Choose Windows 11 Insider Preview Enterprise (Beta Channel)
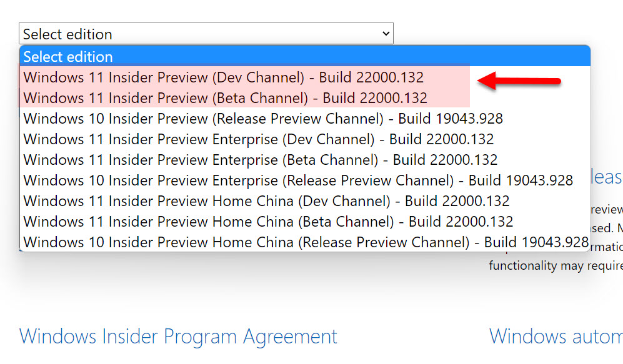 (260, 160)
